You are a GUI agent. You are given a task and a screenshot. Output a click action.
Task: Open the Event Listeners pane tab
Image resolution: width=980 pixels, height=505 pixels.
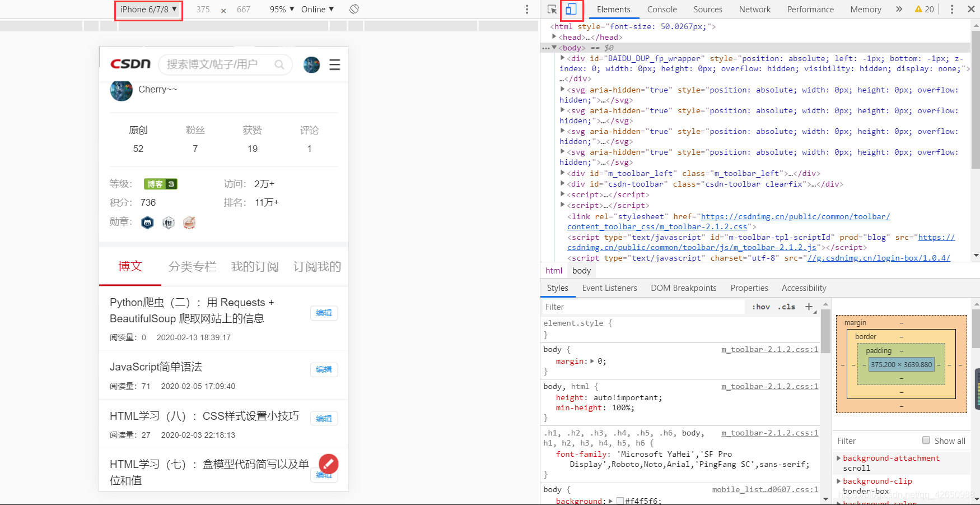tap(609, 288)
